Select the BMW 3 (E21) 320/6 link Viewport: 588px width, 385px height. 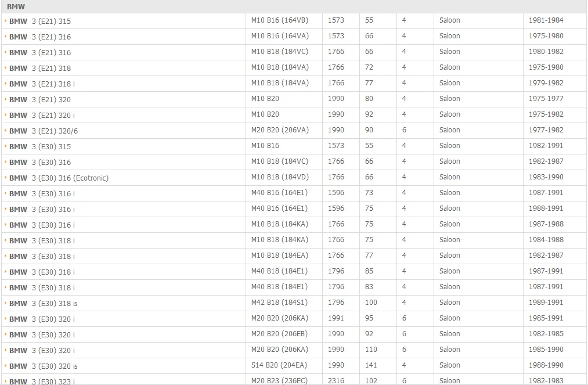tap(44, 131)
